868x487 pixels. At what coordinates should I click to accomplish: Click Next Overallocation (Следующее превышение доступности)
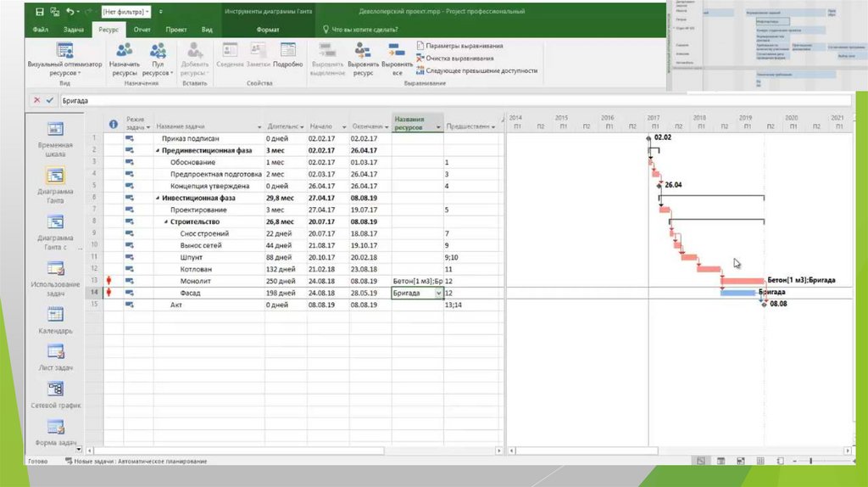[476, 70]
